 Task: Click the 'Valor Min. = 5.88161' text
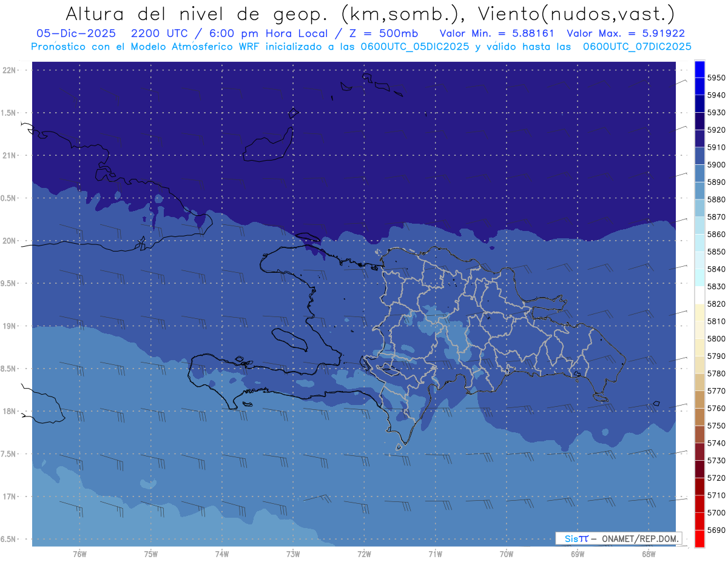[x=497, y=33]
